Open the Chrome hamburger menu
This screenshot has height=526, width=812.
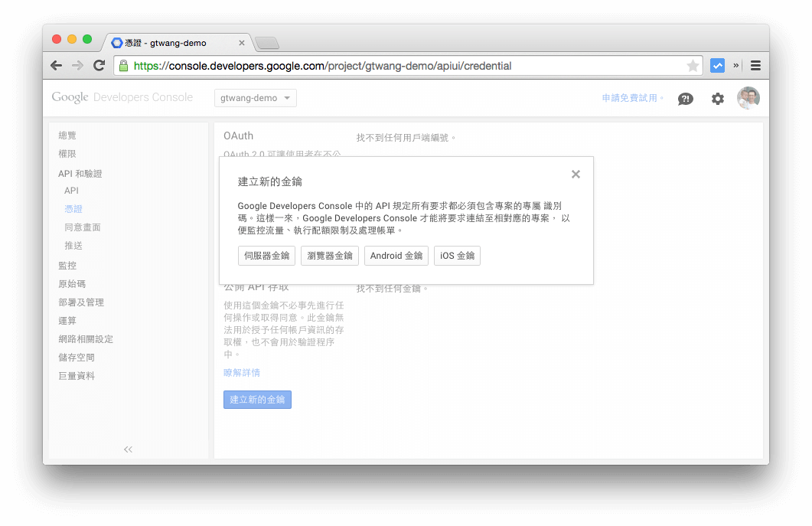755,65
